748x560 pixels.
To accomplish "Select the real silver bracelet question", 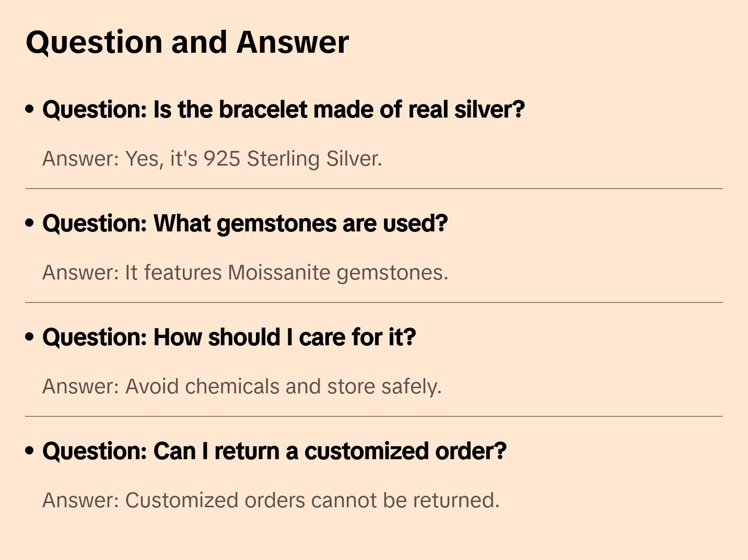I will coord(283,110).
